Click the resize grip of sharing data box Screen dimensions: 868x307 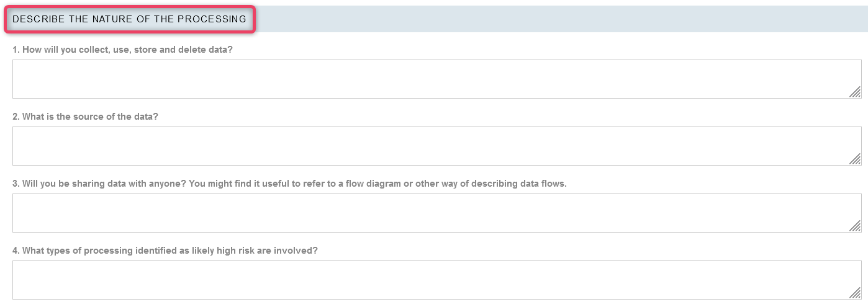[x=855, y=226]
